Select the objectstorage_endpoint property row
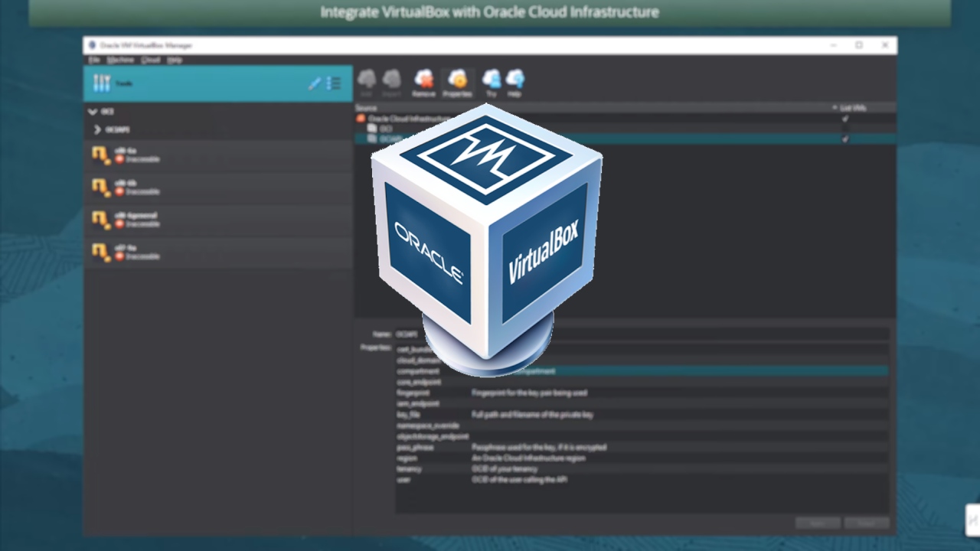Image resolution: width=980 pixels, height=551 pixels. [x=642, y=436]
